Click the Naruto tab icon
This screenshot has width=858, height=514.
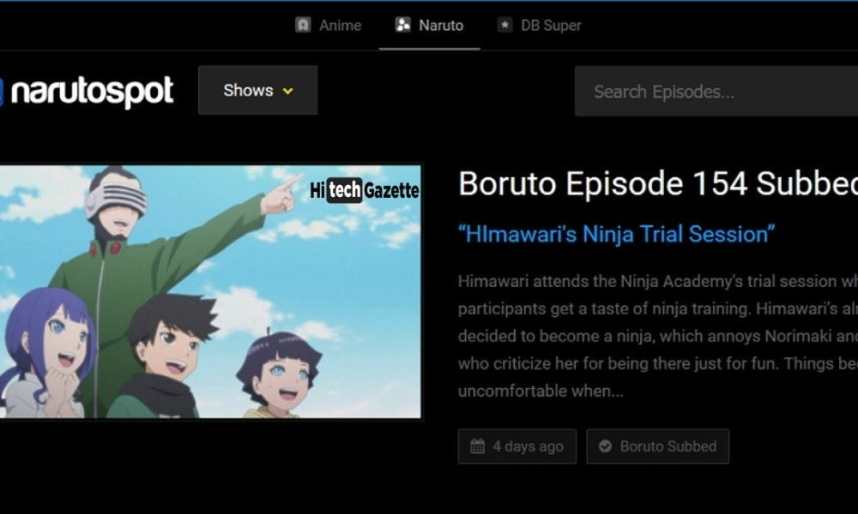coord(403,25)
